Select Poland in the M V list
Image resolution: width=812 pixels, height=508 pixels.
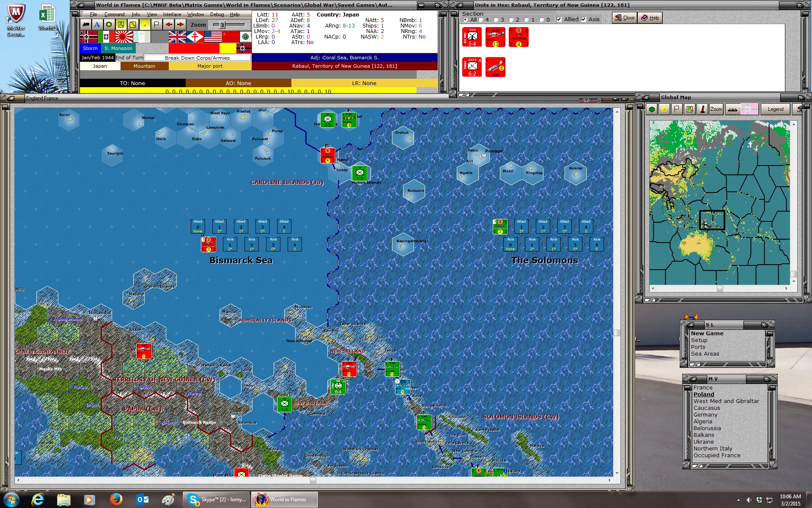click(x=704, y=394)
